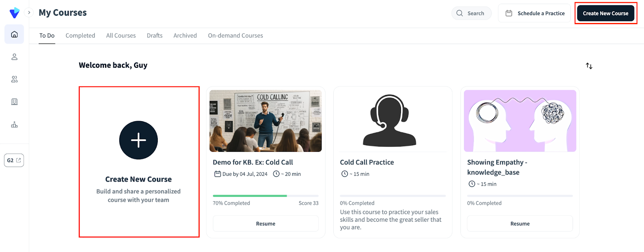This screenshot has width=644, height=252.
Task: Open the single user profile sidebar icon
Action: point(14,57)
